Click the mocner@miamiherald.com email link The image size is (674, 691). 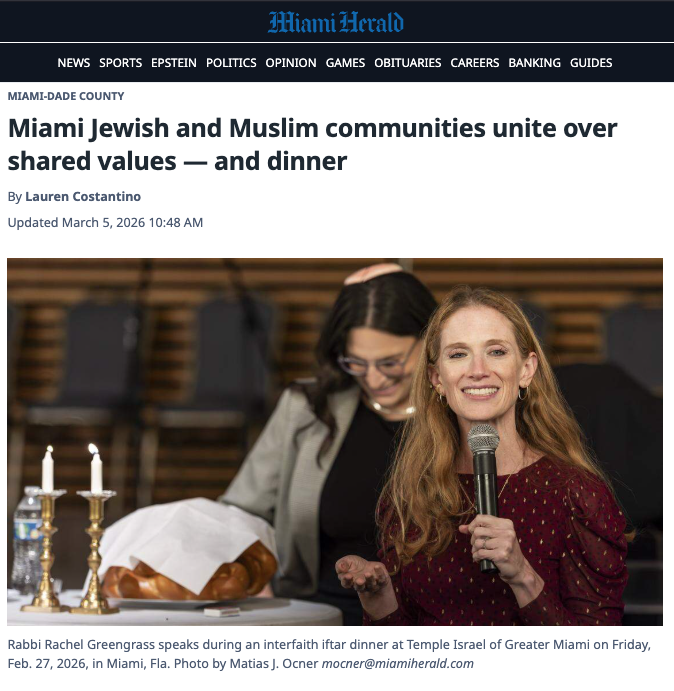[x=398, y=663]
